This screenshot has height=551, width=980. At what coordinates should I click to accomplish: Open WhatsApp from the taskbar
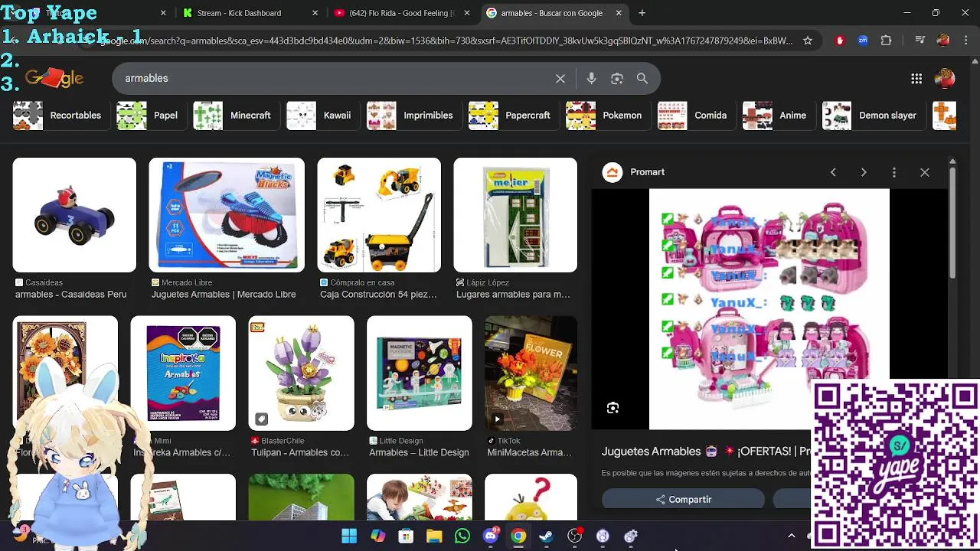tap(462, 536)
